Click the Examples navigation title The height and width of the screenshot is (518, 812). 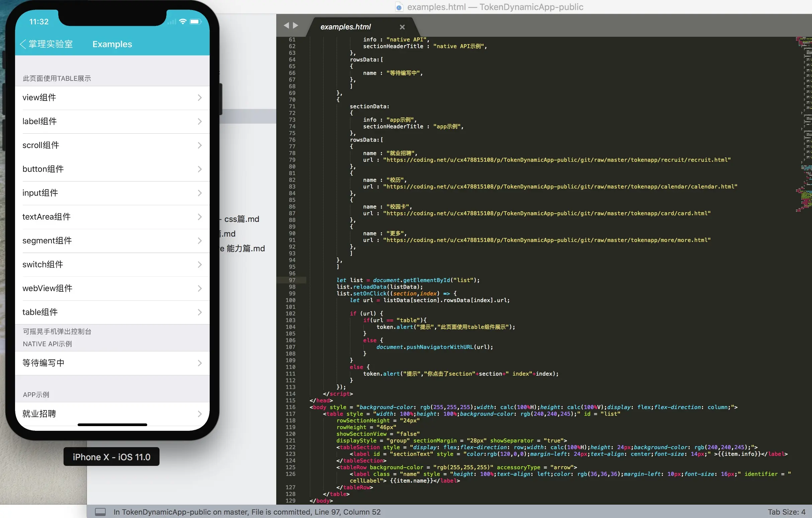click(112, 44)
